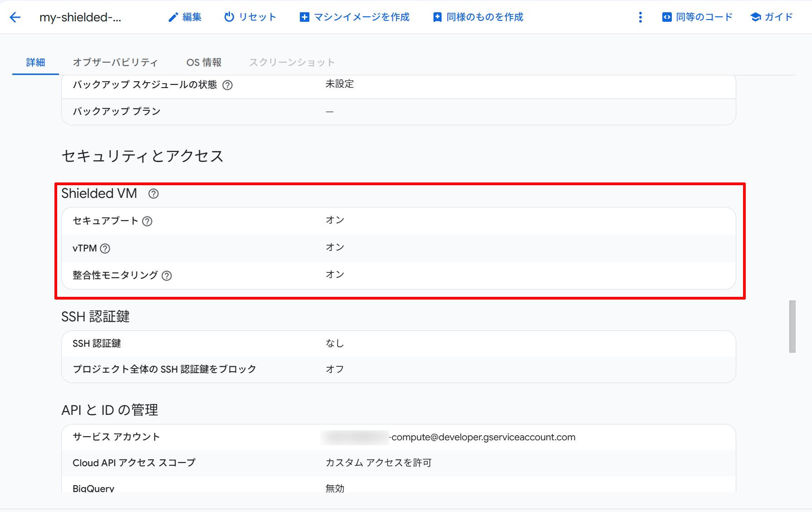Go back using the left arrow icon

(x=15, y=17)
